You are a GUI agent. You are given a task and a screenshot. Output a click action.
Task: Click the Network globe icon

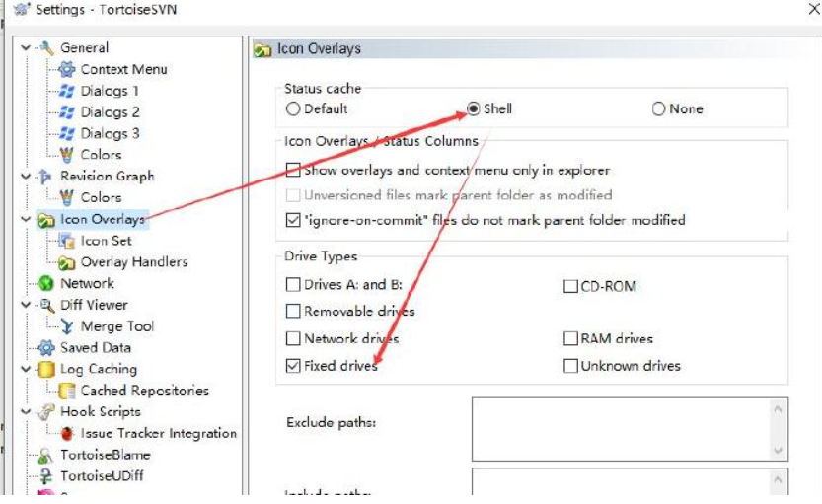point(46,283)
